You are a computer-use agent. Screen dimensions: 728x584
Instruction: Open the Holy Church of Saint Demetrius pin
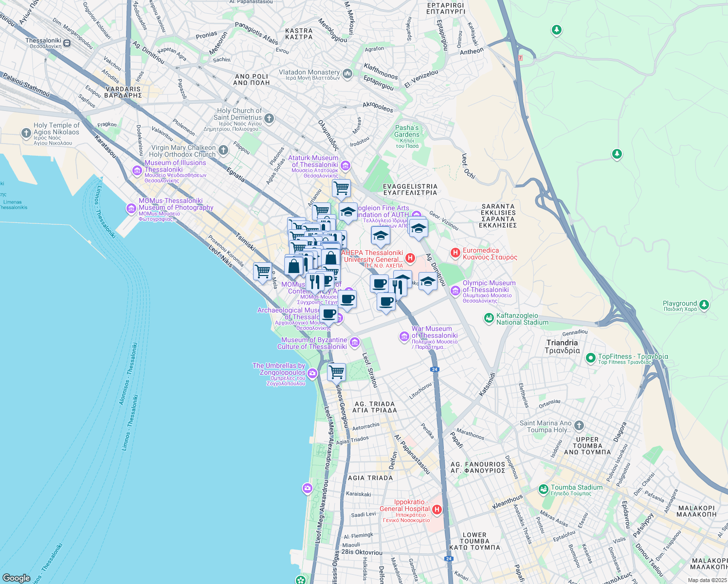coord(269,118)
